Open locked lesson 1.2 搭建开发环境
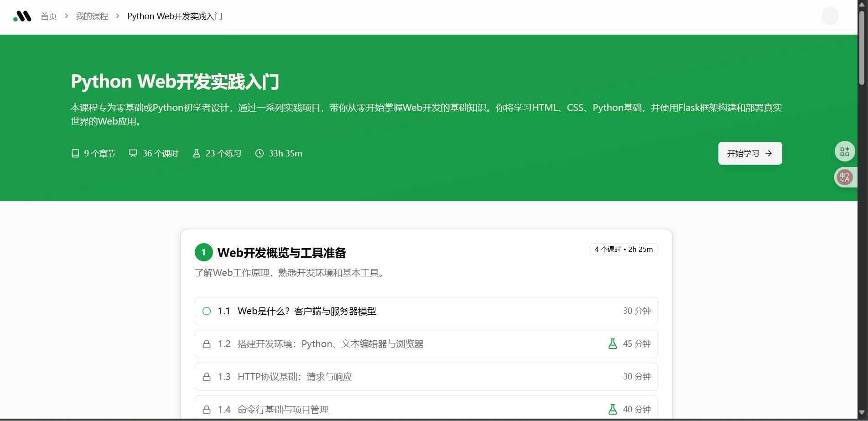 click(x=426, y=344)
